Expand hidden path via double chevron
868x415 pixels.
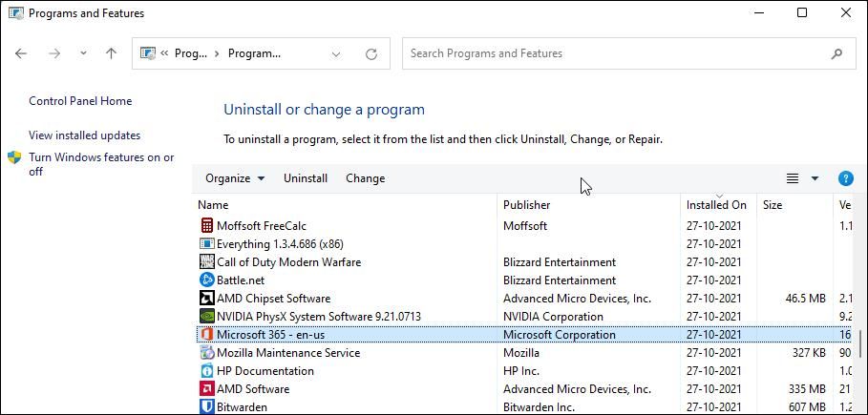tap(165, 53)
